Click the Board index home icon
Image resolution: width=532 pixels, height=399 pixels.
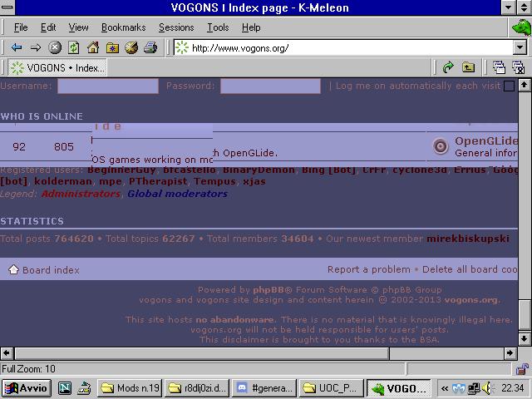click(13, 269)
